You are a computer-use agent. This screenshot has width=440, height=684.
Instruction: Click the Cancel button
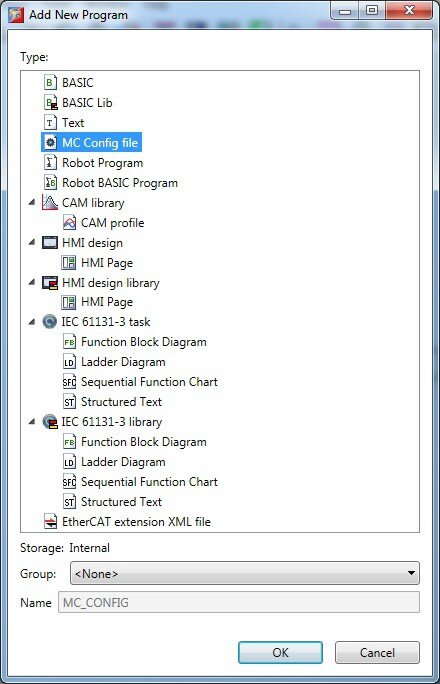pyautogui.click(x=377, y=653)
